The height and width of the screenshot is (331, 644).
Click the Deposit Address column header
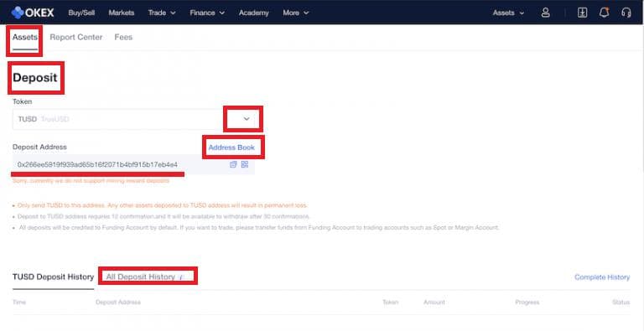click(118, 303)
